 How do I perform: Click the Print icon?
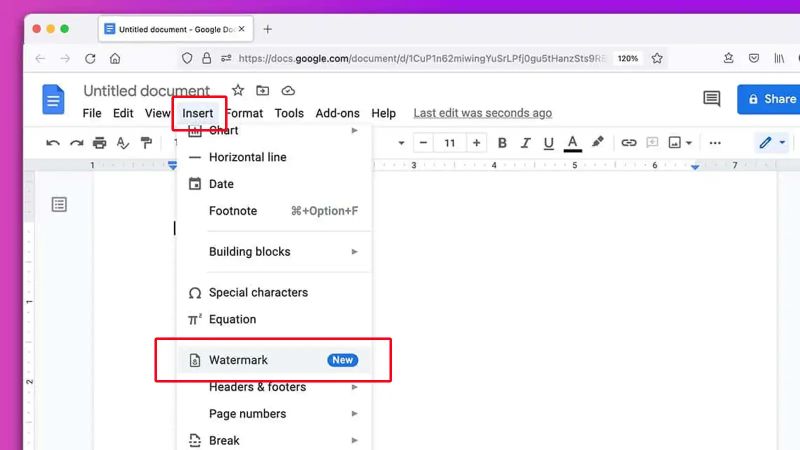(x=99, y=143)
